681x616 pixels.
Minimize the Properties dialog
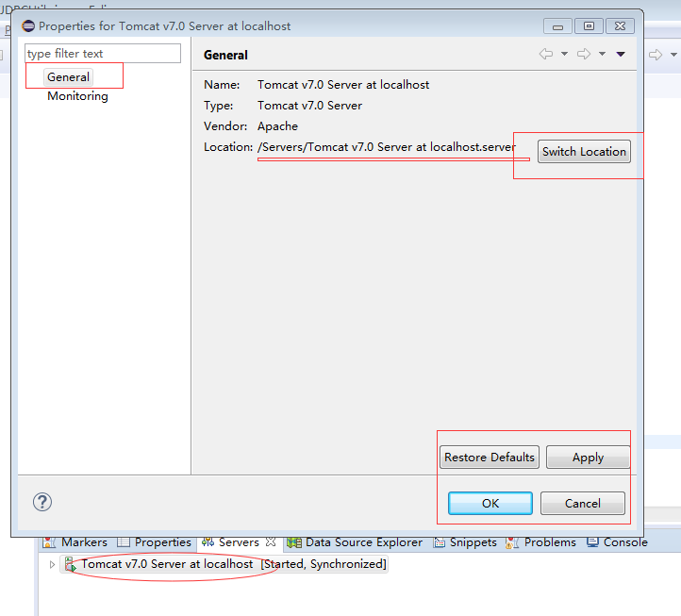pyautogui.click(x=557, y=26)
